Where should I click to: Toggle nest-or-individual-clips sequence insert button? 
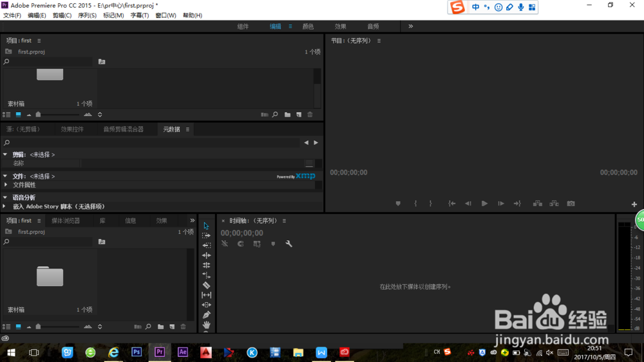(x=225, y=243)
